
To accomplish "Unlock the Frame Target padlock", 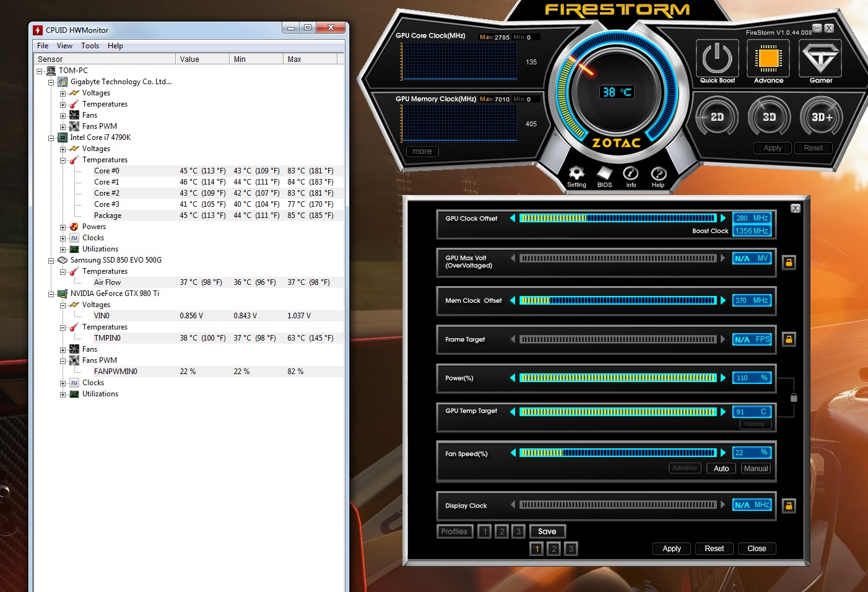I will click(789, 339).
